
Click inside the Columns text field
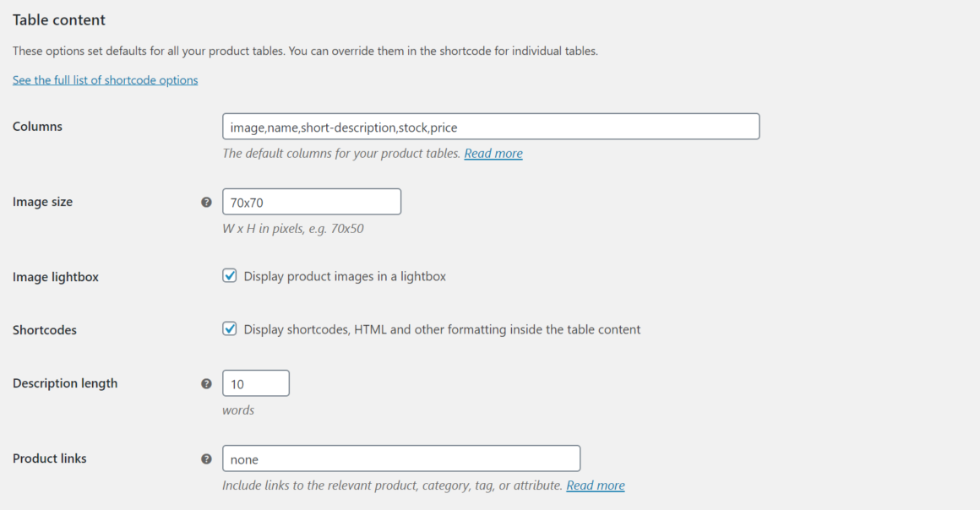pyautogui.click(x=490, y=126)
